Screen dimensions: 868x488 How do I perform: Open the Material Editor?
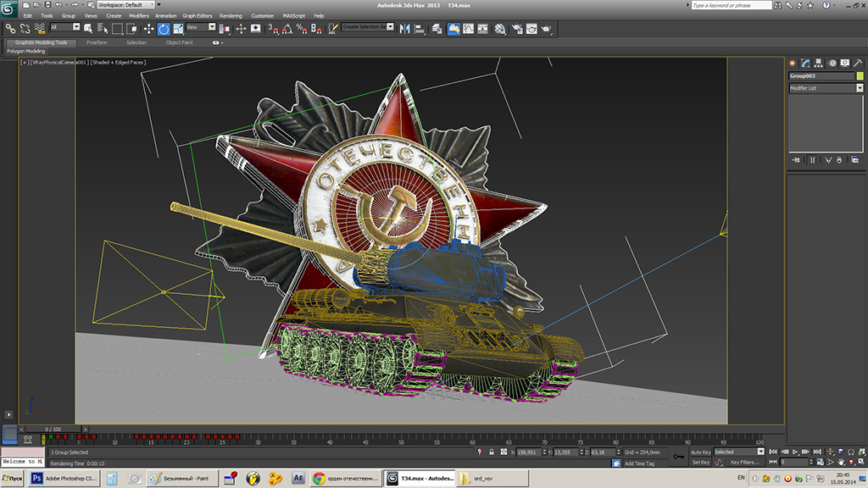coord(500,29)
